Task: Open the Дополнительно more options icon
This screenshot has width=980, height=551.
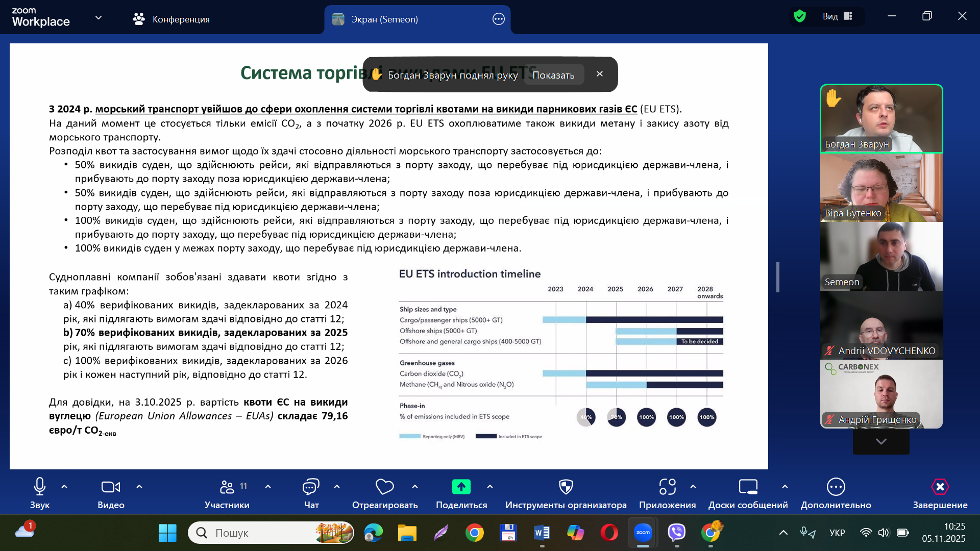Action: coord(836,487)
